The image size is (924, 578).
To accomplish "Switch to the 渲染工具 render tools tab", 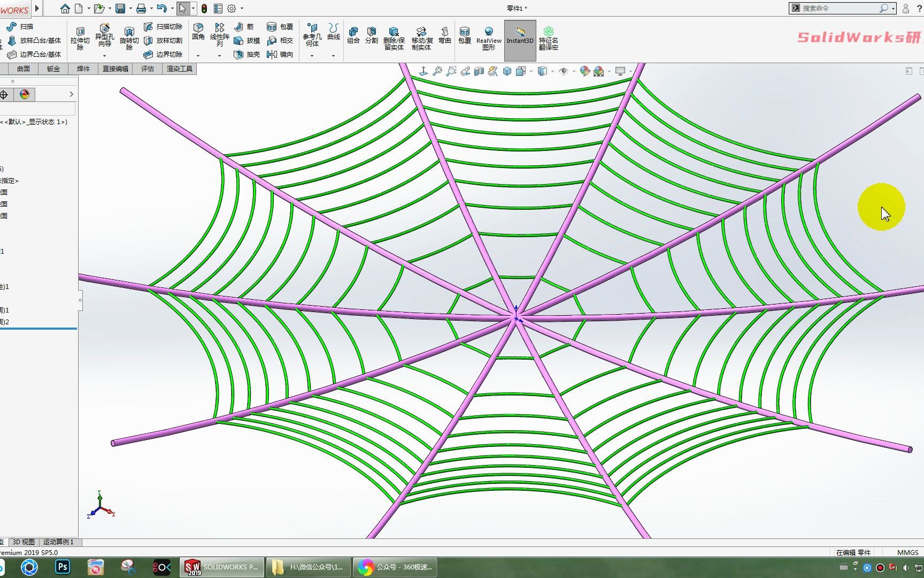I will coord(180,69).
